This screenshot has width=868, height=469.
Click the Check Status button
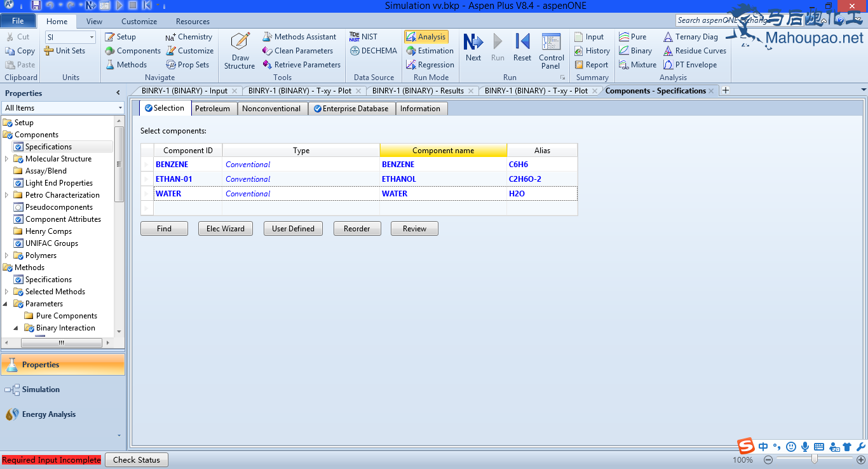137,459
